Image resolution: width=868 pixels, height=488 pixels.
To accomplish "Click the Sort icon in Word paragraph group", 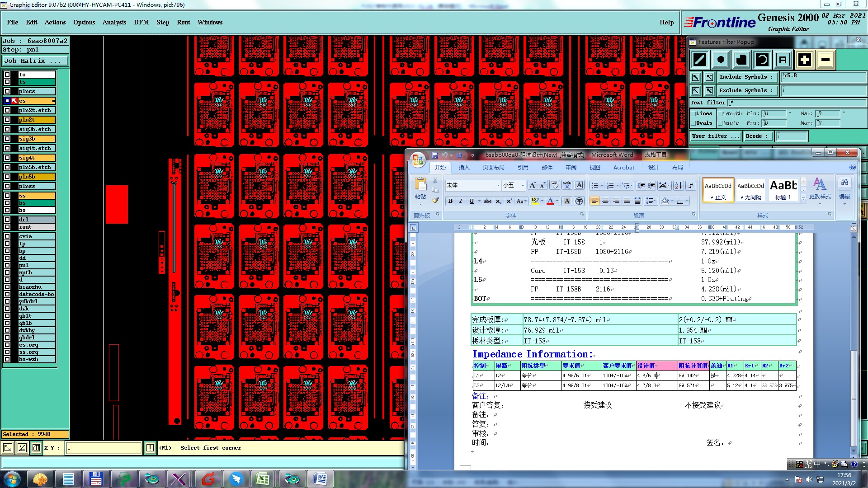I will pyautogui.click(x=679, y=185).
